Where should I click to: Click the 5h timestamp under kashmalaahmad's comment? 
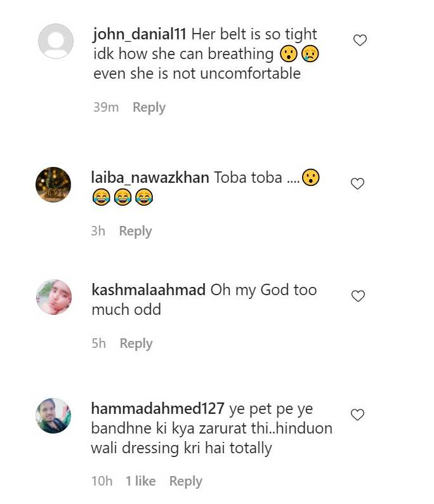[x=98, y=343]
